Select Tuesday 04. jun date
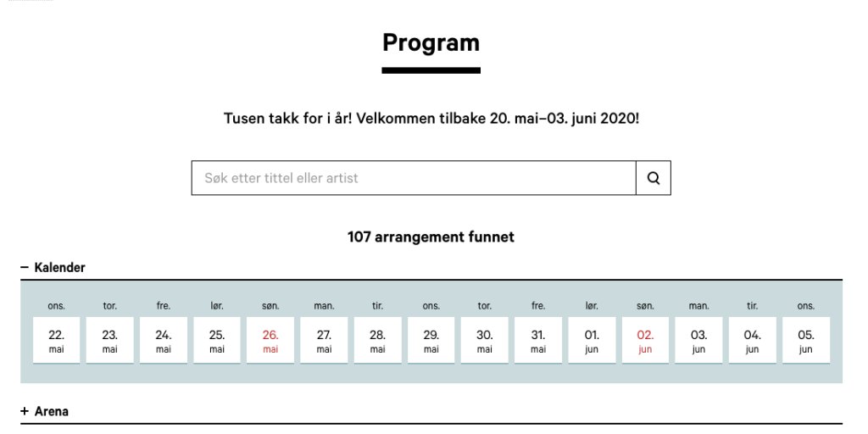This screenshot has height=434, width=868. (753, 340)
